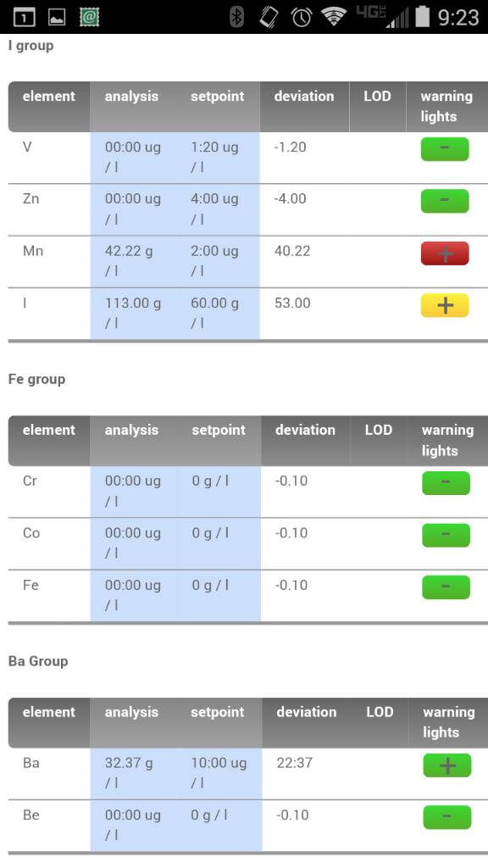Tap the green warning light for Fe

[x=446, y=587]
